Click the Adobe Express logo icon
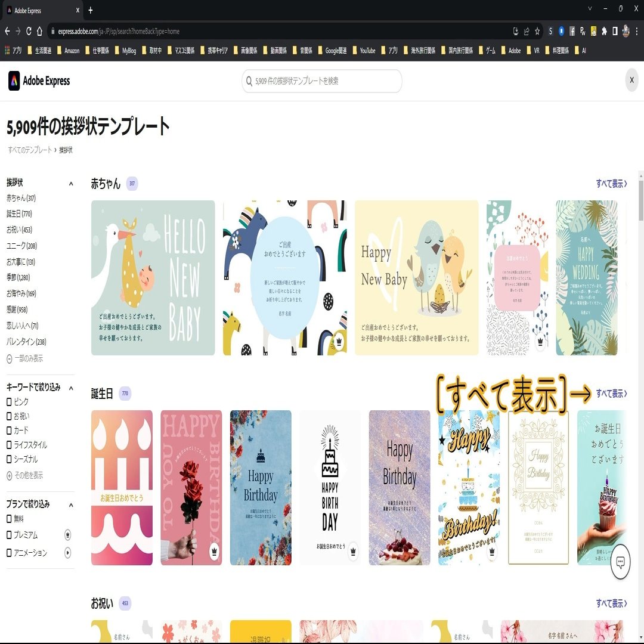Viewport: 644px width, 644px height. 14,80
